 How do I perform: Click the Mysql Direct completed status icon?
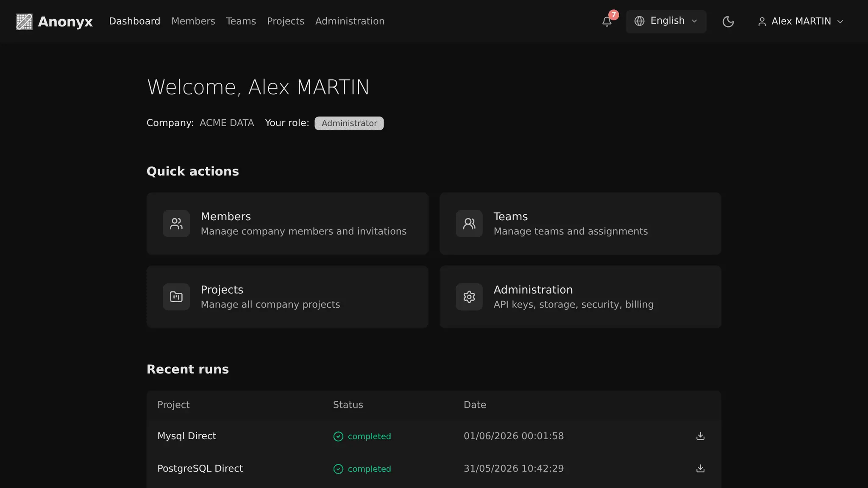pyautogui.click(x=338, y=436)
